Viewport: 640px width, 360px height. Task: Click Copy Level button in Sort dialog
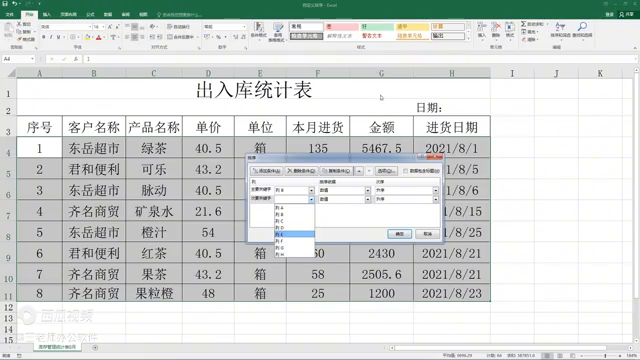point(336,171)
